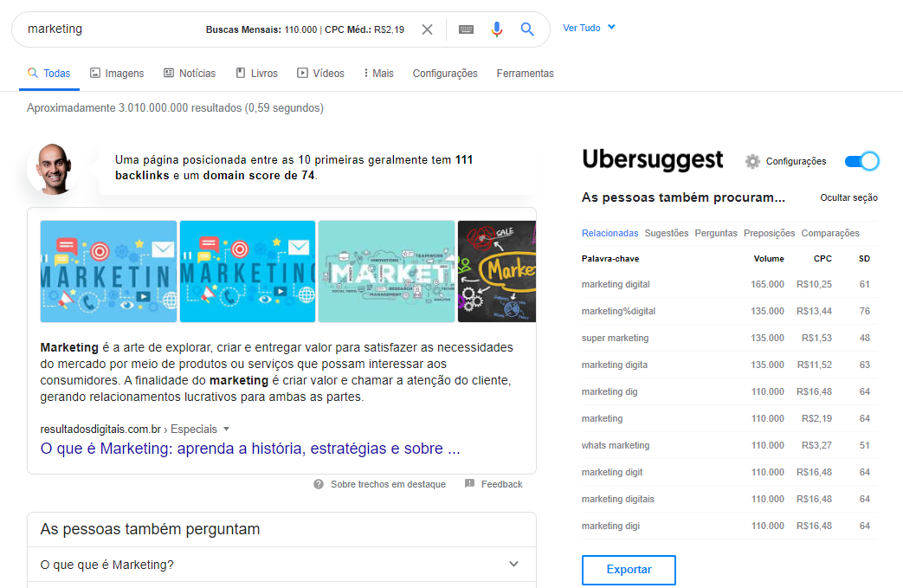Image resolution: width=903 pixels, height=588 pixels.
Task: Open the teal MARKET thumbnail image
Action: 386,271
